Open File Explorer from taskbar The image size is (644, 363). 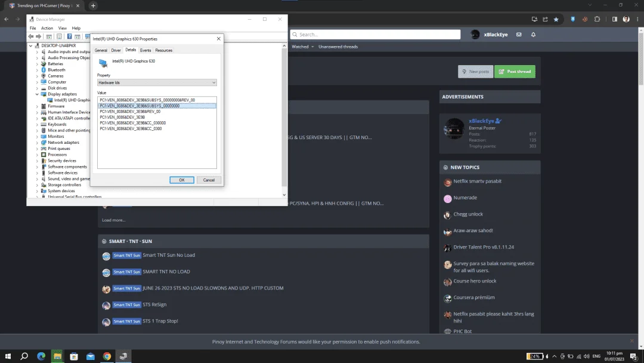tap(57, 356)
